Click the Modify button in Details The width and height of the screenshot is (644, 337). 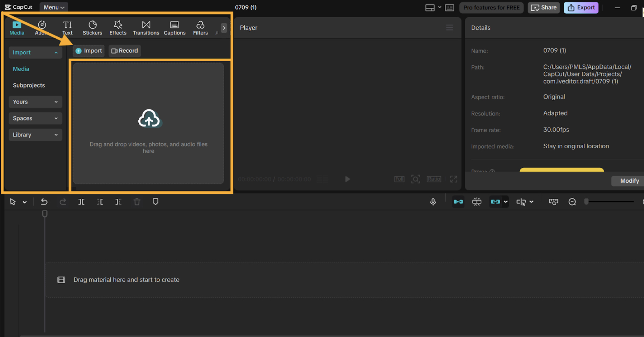click(x=629, y=181)
